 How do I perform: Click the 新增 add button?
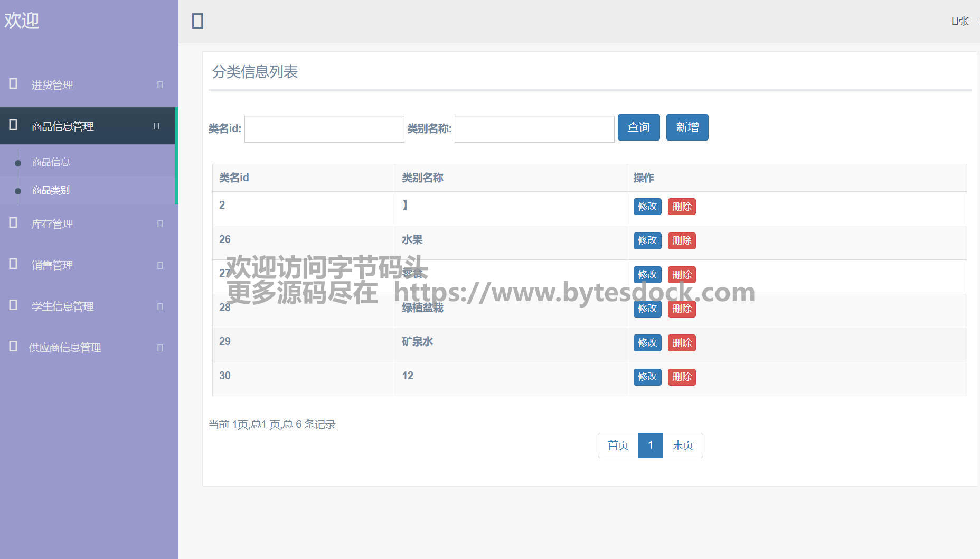point(687,127)
